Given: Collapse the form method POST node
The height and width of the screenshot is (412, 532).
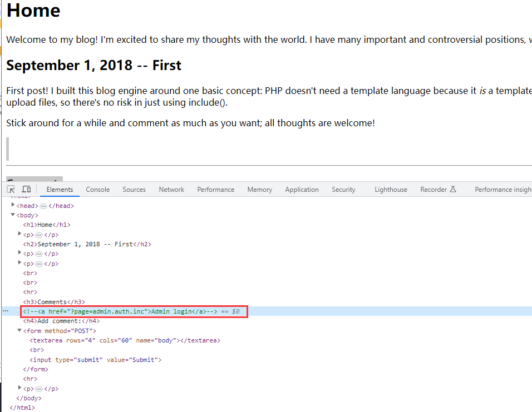Looking at the screenshot, I should pos(19,330).
